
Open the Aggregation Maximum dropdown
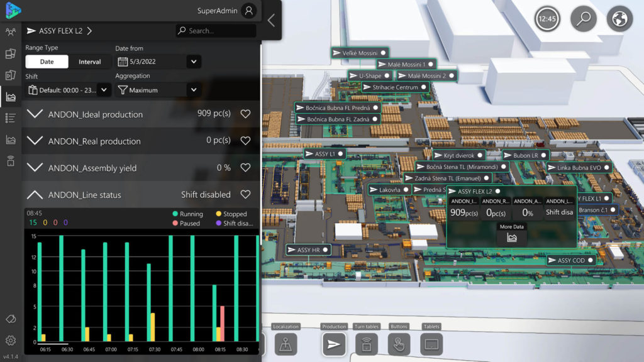pos(158,90)
